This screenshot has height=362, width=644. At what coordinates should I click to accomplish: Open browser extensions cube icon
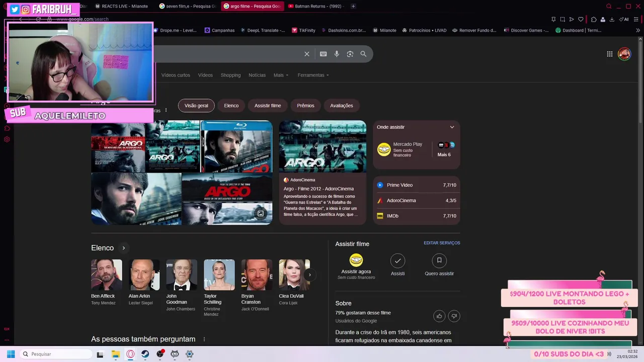(594, 19)
